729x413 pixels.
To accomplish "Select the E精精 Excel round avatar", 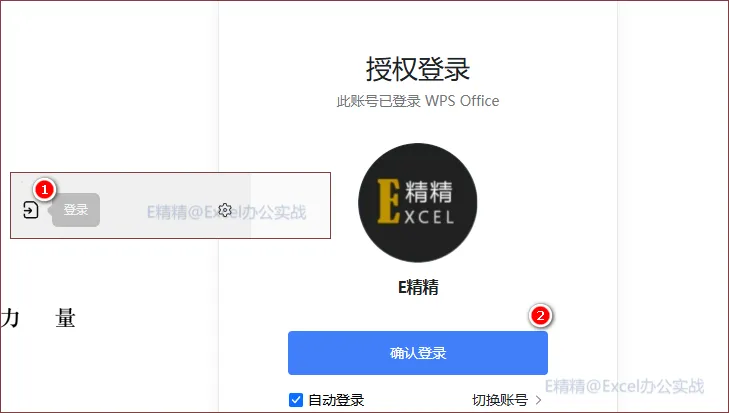I will pyautogui.click(x=418, y=203).
